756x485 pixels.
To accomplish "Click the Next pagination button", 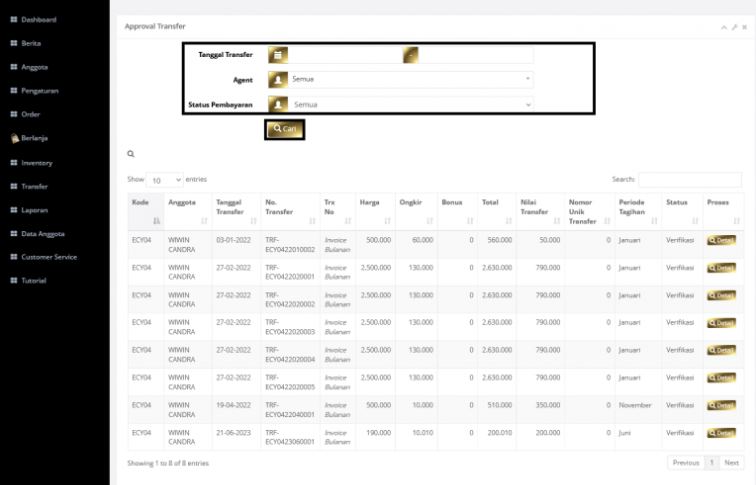I will 731,463.
